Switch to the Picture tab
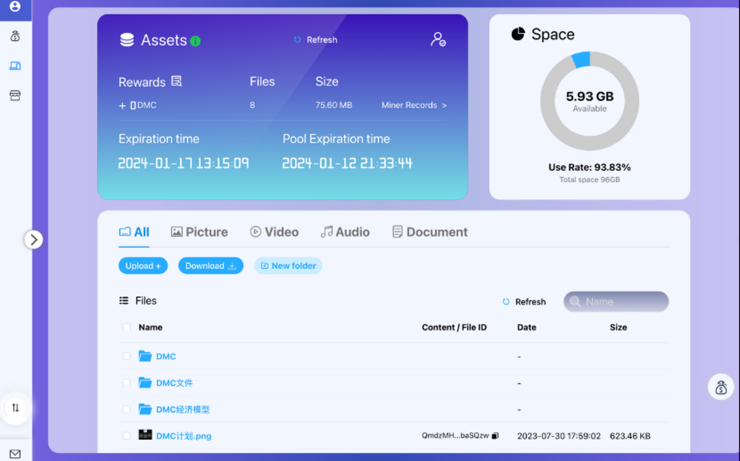This screenshot has height=461, width=740. 199,232
